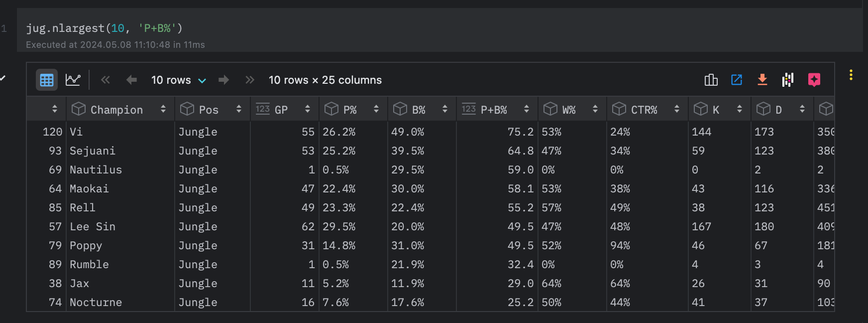Click the D value 180
Screen dimensions: 868x323
pos(764,226)
